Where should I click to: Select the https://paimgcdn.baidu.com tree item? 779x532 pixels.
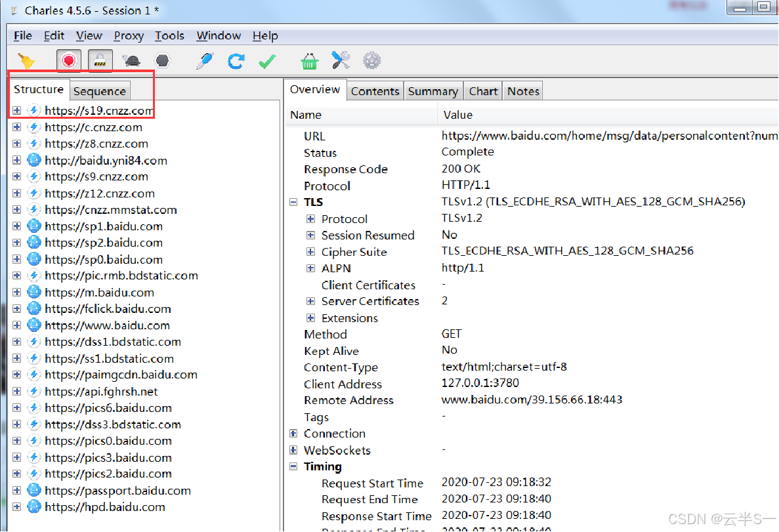tap(121, 375)
